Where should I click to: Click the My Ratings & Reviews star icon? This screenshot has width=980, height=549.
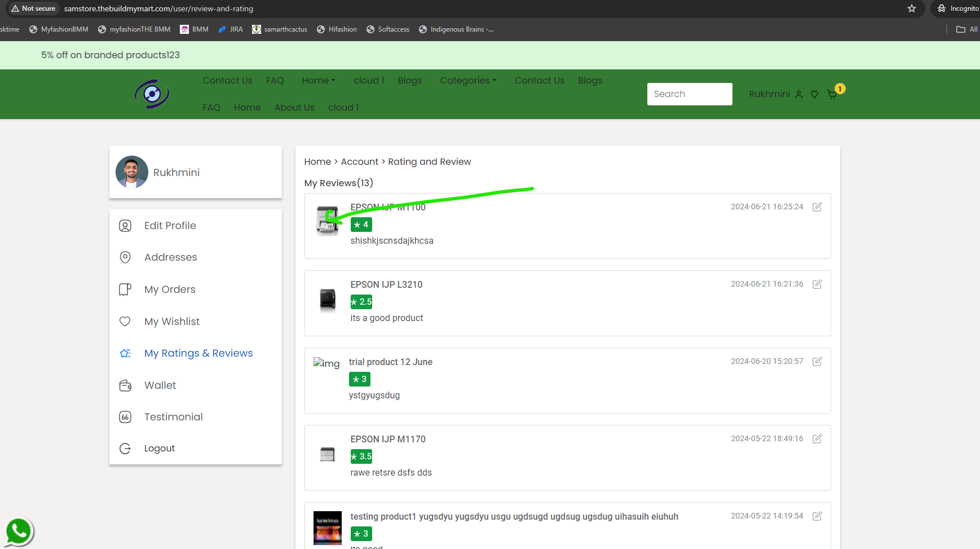[x=125, y=353]
